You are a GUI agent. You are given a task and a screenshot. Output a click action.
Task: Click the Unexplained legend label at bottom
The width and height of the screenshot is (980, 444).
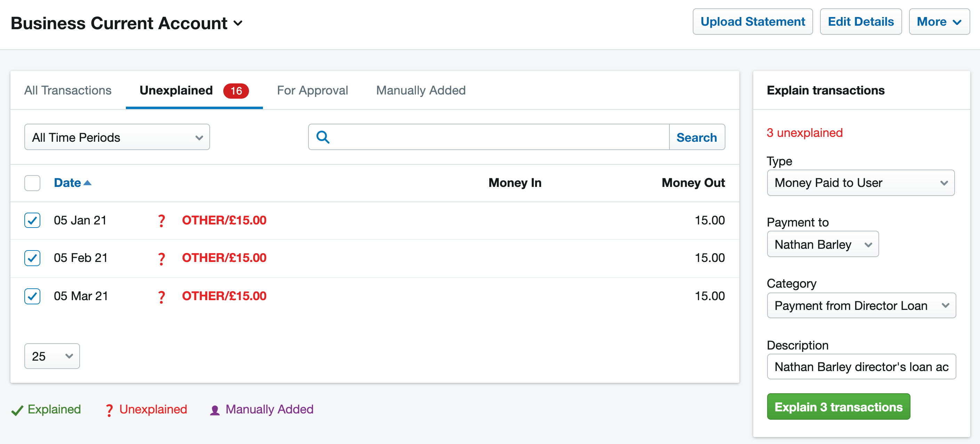(x=153, y=409)
